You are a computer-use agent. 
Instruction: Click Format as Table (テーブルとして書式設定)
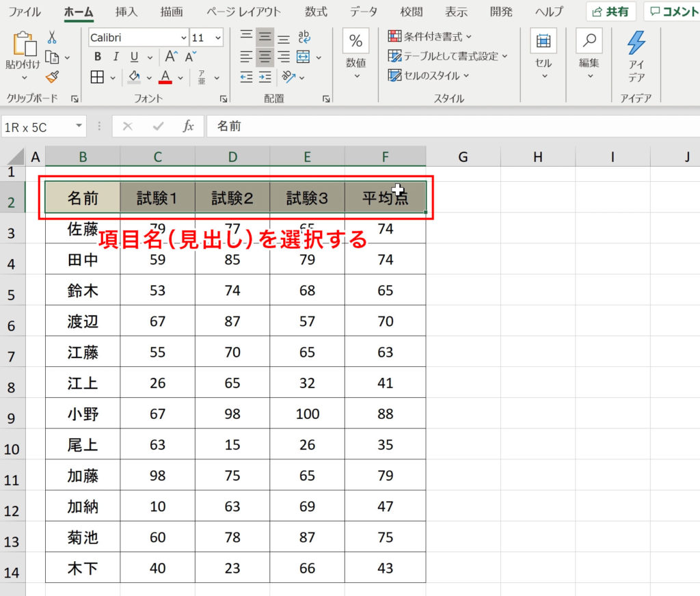(448, 56)
